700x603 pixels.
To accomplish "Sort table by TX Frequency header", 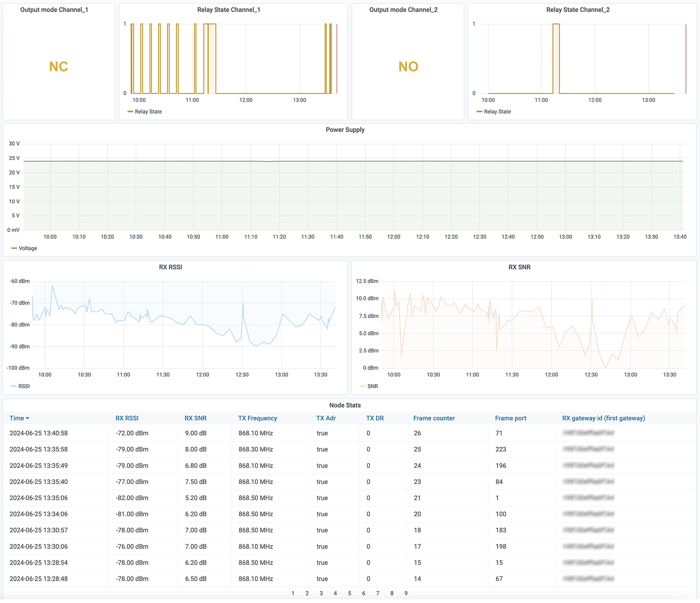I will point(257,418).
